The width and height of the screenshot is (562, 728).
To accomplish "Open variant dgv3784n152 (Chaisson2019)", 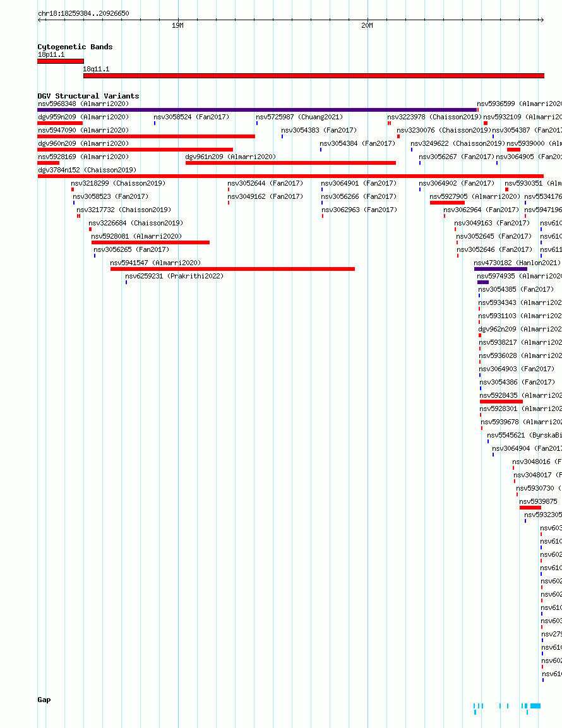I will click(x=87, y=170).
